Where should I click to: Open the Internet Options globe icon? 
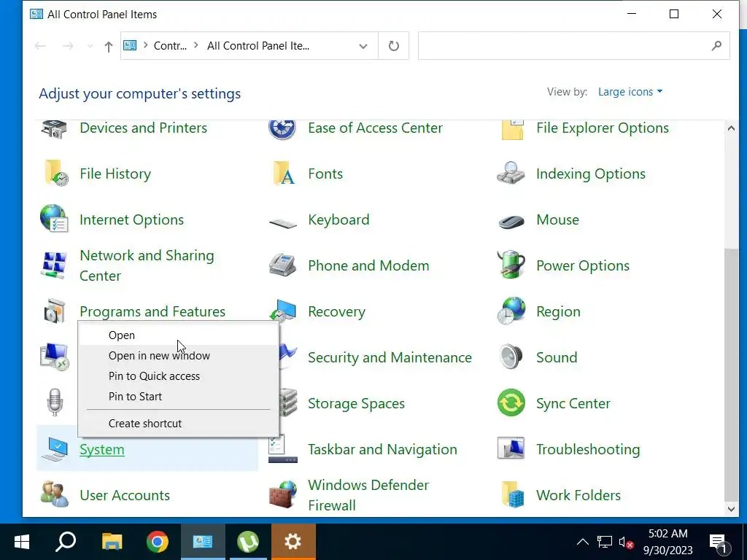54,219
